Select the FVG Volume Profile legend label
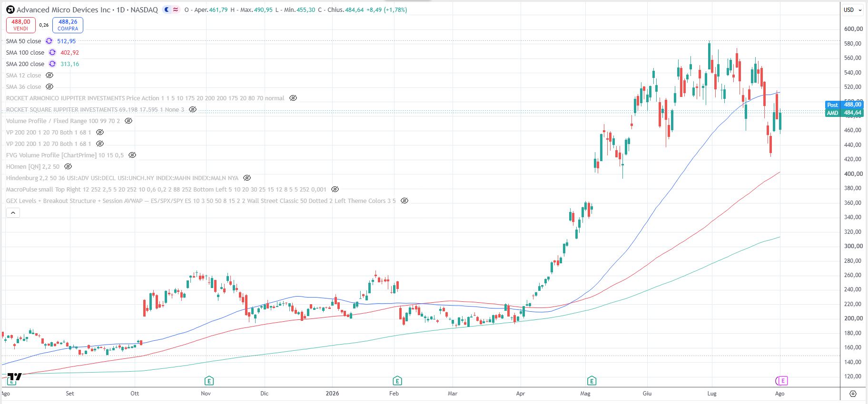868x404 pixels. pyautogui.click(x=65, y=155)
